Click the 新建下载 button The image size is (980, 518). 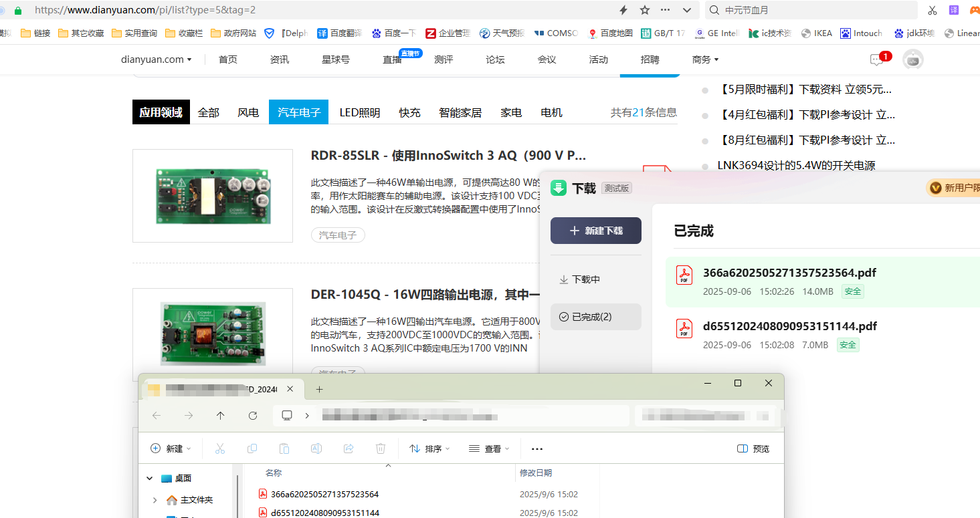point(595,231)
